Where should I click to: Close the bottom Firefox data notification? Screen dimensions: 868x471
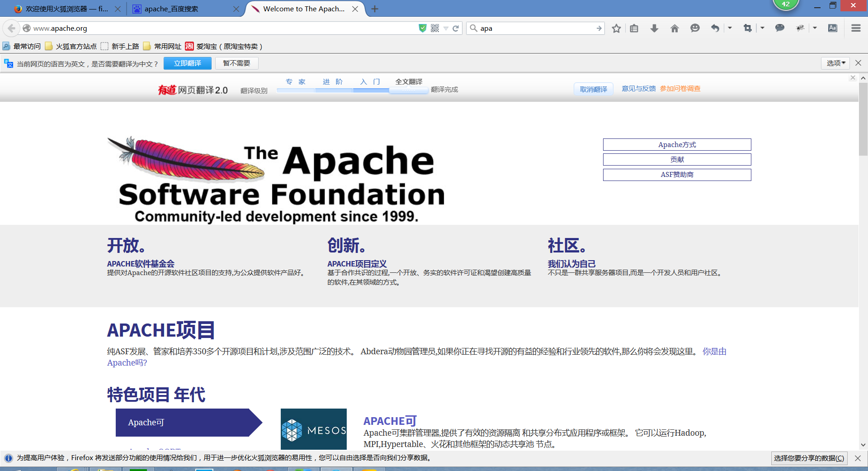click(x=858, y=458)
